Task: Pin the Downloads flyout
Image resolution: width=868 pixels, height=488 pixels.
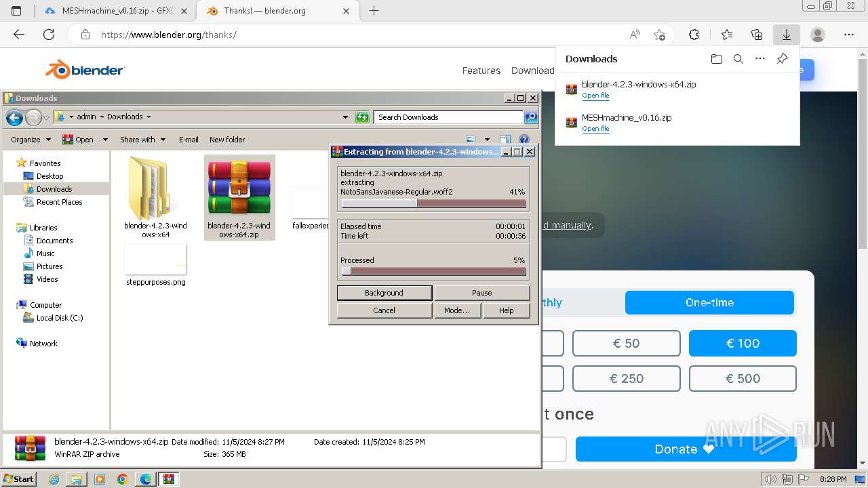Action: point(782,59)
